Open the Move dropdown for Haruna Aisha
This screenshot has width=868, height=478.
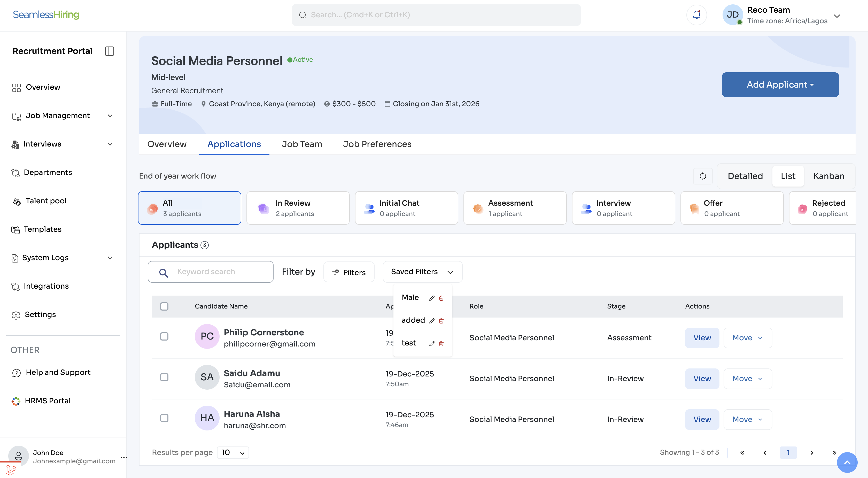pos(747,419)
